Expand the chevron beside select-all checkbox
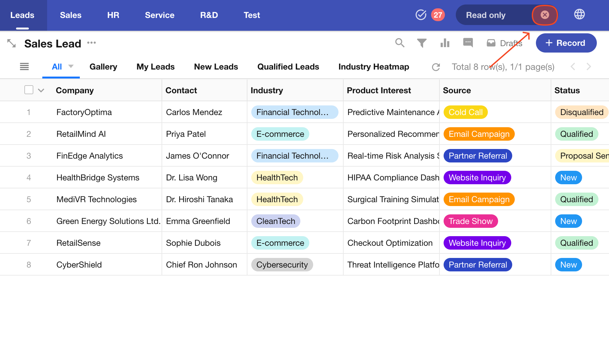Screen dimensions: 609x364 pyautogui.click(x=41, y=91)
